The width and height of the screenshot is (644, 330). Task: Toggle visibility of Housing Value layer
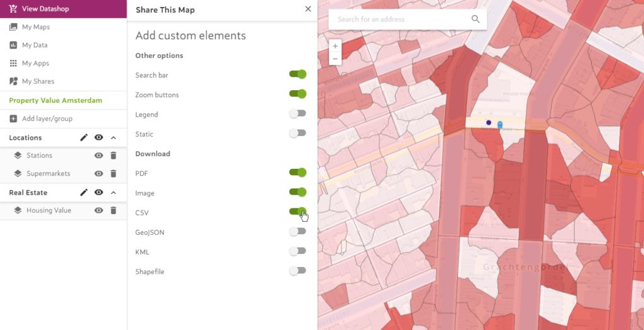pyautogui.click(x=99, y=210)
